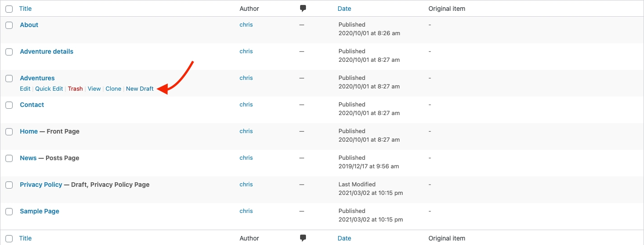The width and height of the screenshot is (644, 245).
Task: Sort by Title in footer row
Action: [25, 238]
